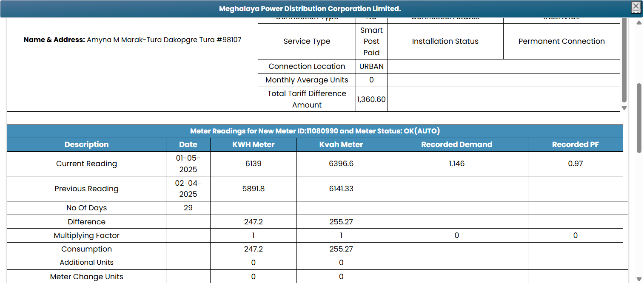This screenshot has height=283, width=644.
Task: Click the Current Reading row label
Action: [x=86, y=164]
